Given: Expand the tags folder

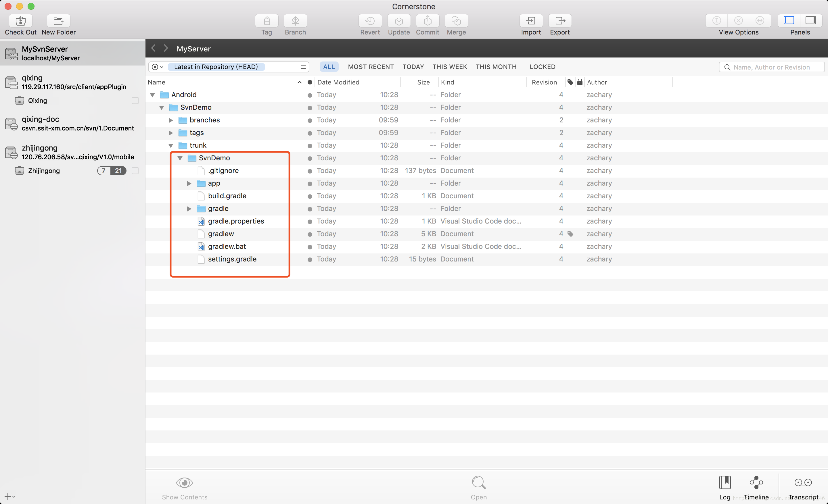Looking at the screenshot, I should (x=171, y=133).
